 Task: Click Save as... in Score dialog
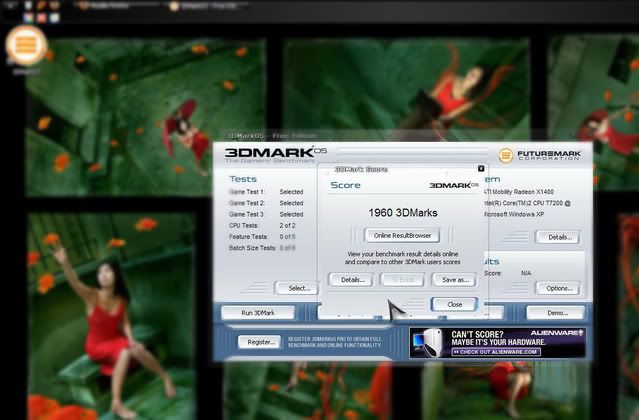[454, 280]
